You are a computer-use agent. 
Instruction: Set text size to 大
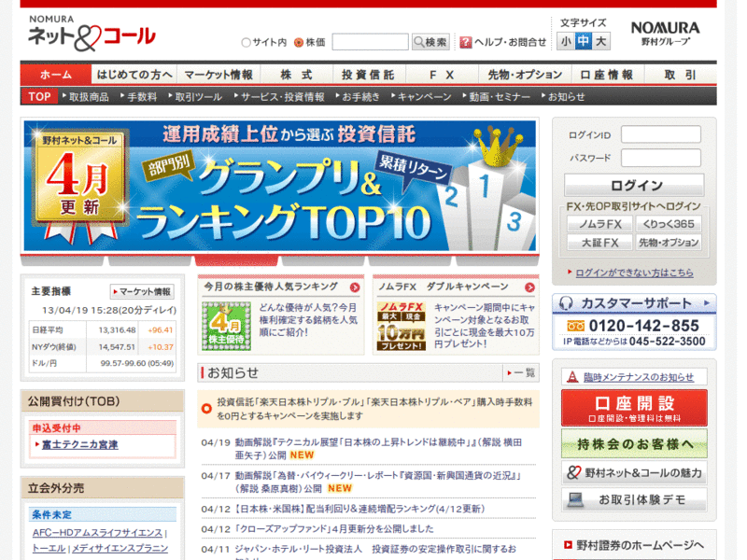tap(600, 41)
